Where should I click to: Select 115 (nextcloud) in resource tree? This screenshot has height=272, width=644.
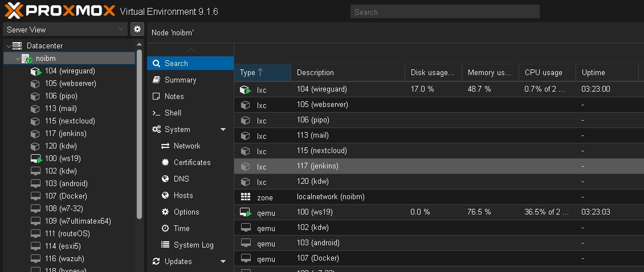pos(70,121)
